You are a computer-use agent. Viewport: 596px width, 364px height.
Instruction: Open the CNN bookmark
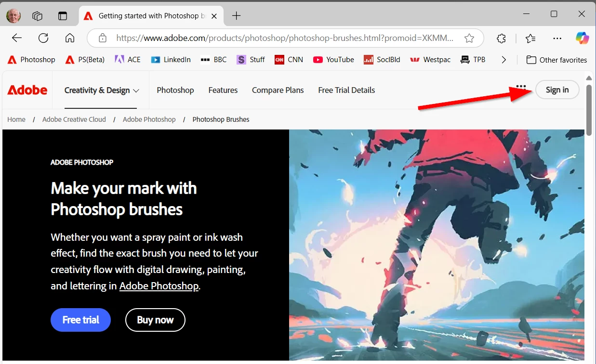coord(289,60)
